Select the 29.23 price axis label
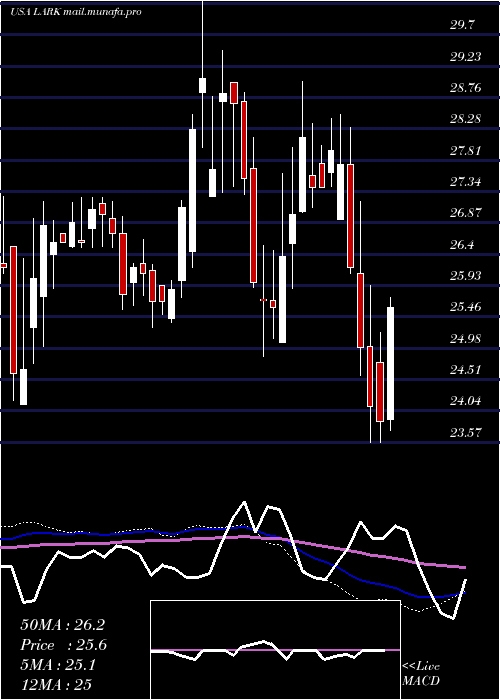The image size is (500, 700). pos(465,57)
